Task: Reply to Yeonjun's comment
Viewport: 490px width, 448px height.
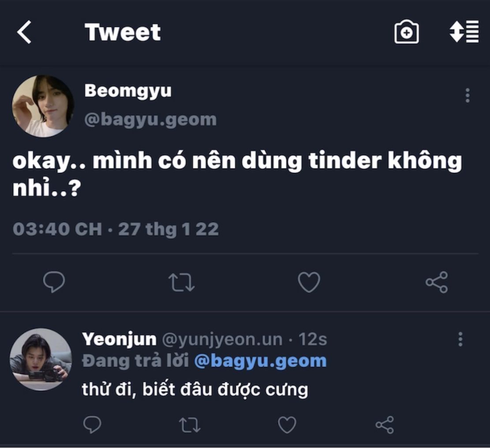Action: point(92,425)
